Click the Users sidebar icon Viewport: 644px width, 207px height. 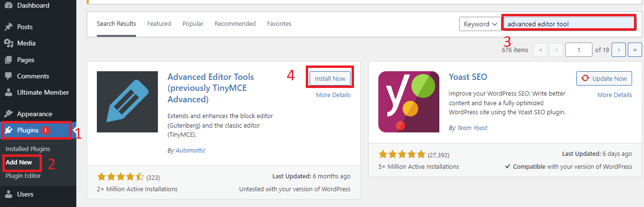click(x=9, y=194)
